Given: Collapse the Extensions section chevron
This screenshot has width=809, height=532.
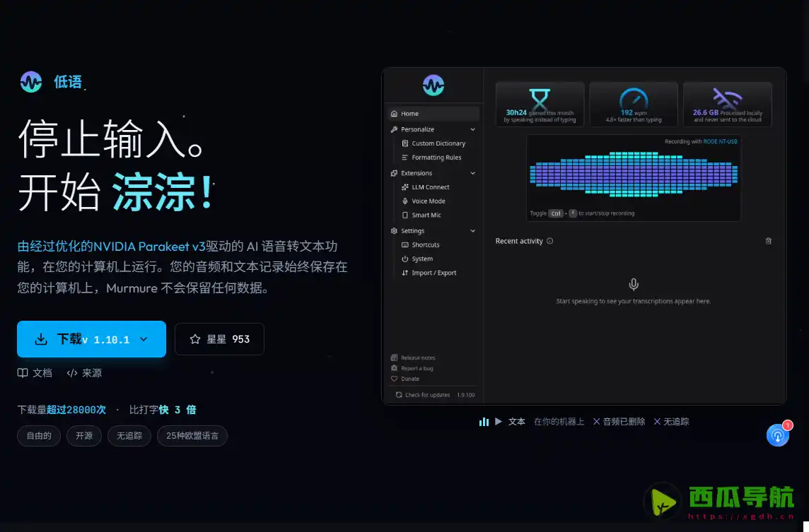Looking at the screenshot, I should (472, 173).
